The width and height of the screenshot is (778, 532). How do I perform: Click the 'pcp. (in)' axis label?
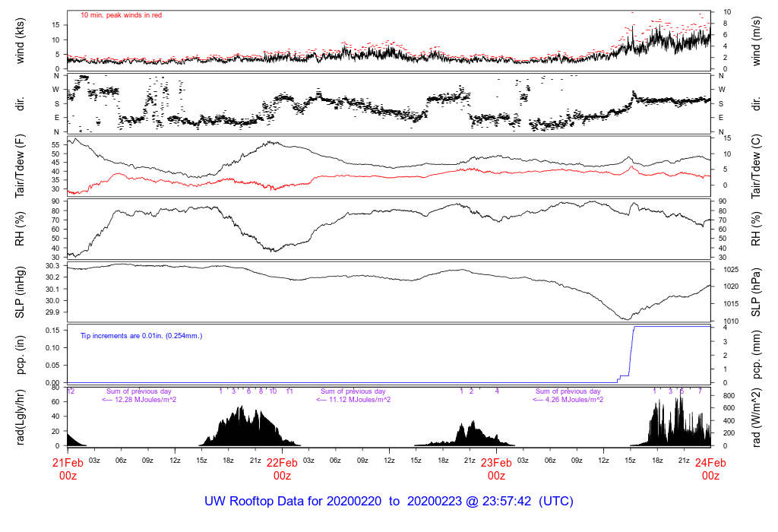tap(20, 355)
